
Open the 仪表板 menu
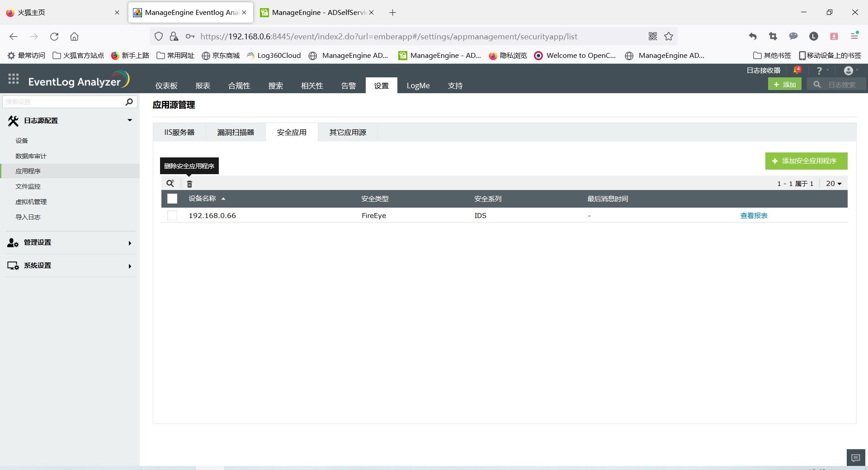(166, 85)
